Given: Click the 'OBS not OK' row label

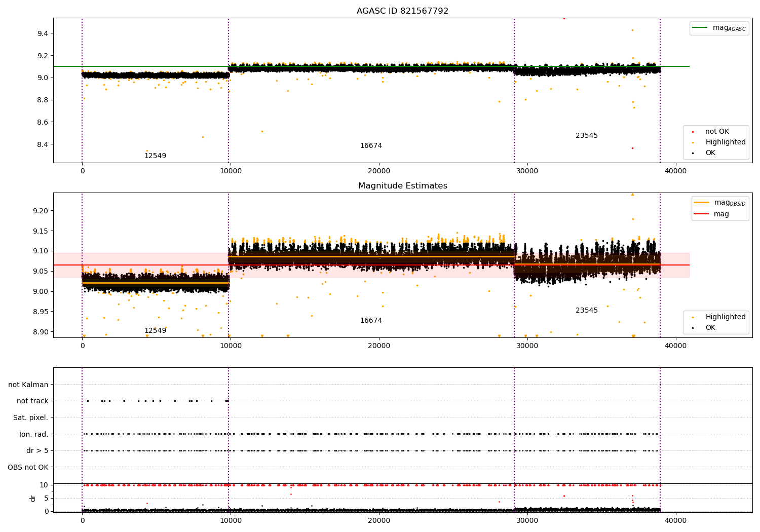Looking at the screenshot, I should 28,468.
